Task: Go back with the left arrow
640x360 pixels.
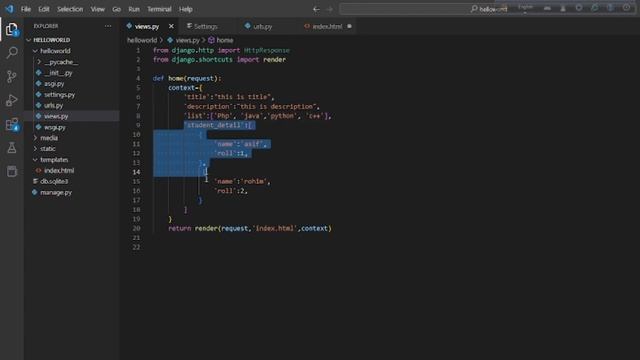Action: pyautogui.click(x=316, y=9)
